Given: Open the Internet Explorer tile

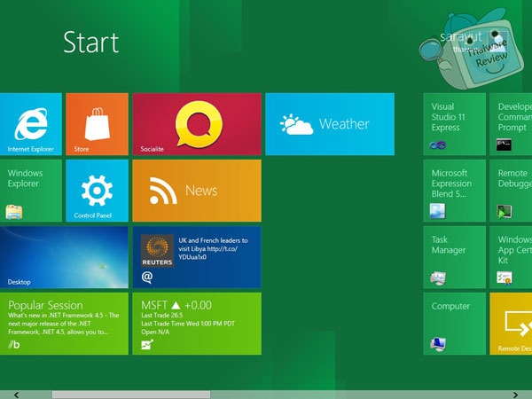Looking at the screenshot, I should pyautogui.click(x=31, y=124).
